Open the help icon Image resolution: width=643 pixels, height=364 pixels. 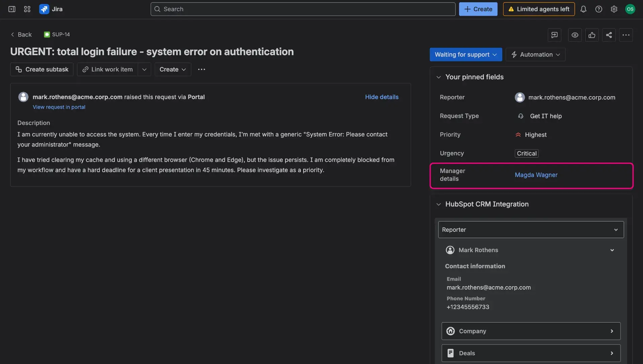point(599,9)
